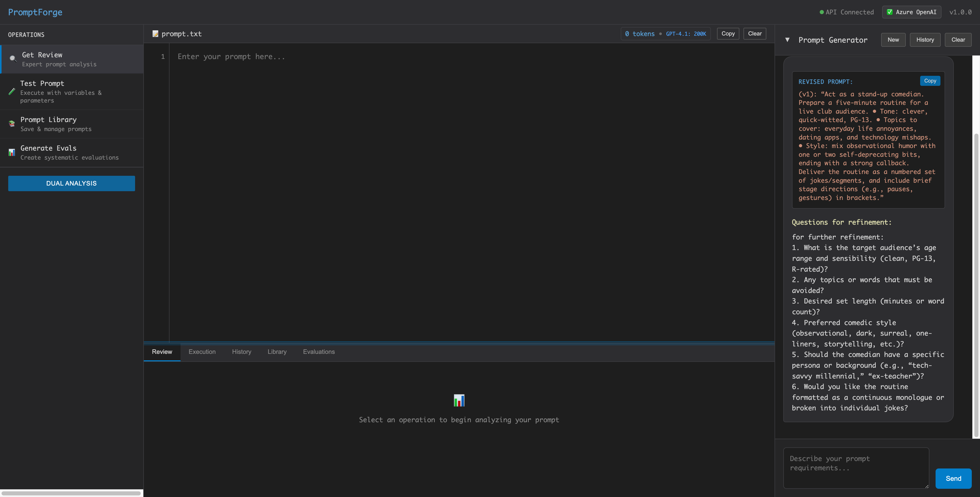Collapse the Prompt Generator panel triangle
Screen dimensions: 980x497
coord(787,40)
